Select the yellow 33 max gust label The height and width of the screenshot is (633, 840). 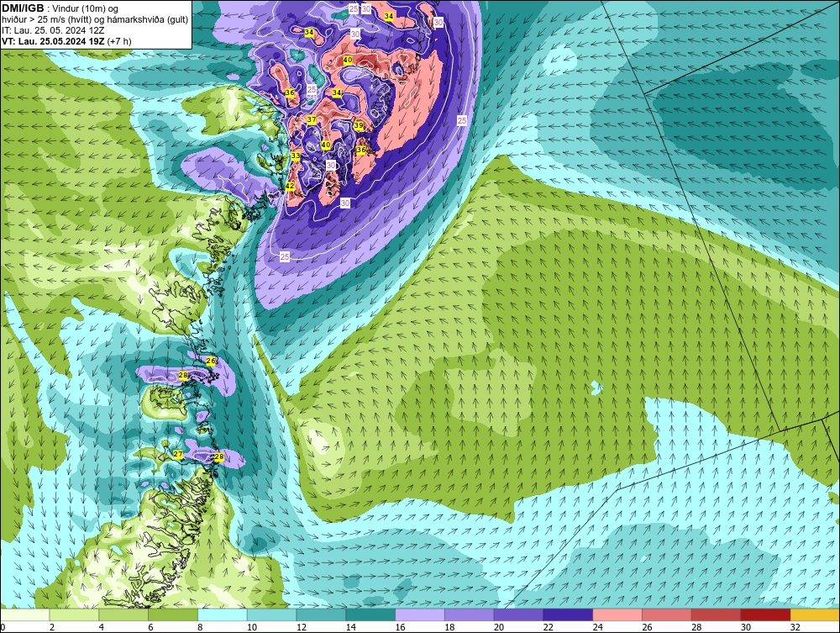click(296, 156)
